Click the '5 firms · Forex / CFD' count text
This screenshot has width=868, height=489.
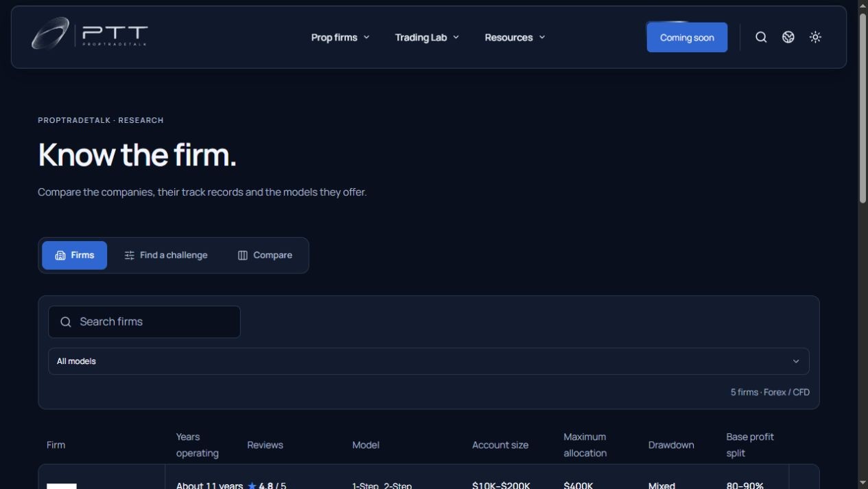(770, 392)
